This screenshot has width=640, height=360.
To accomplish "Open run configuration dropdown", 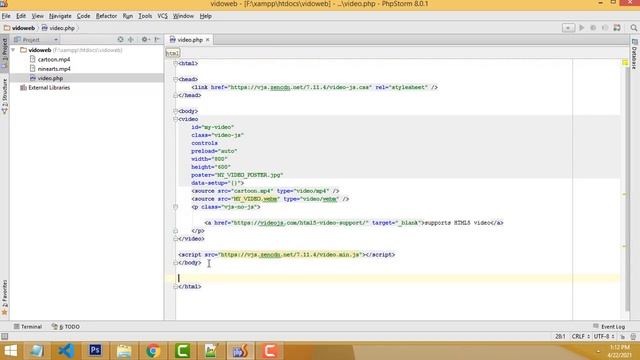I will (568, 28).
